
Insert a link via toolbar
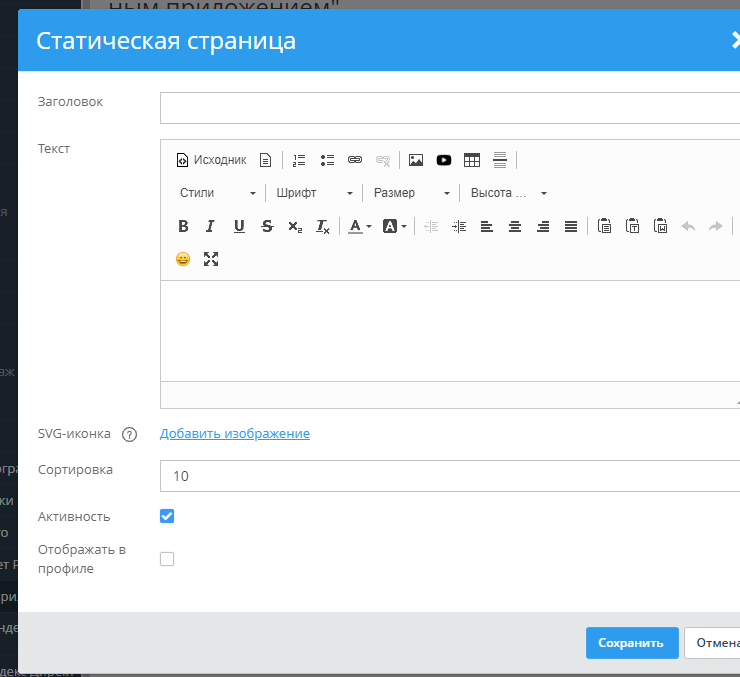[x=355, y=160]
